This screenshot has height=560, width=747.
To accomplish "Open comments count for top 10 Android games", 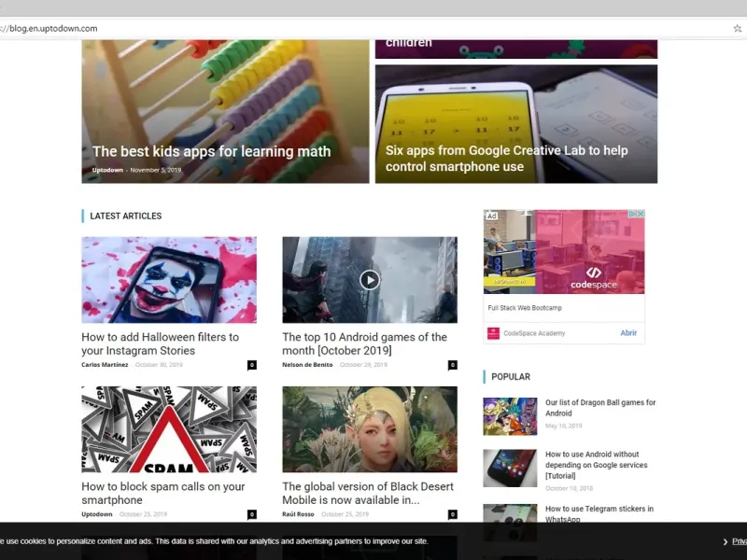I will [x=453, y=365].
